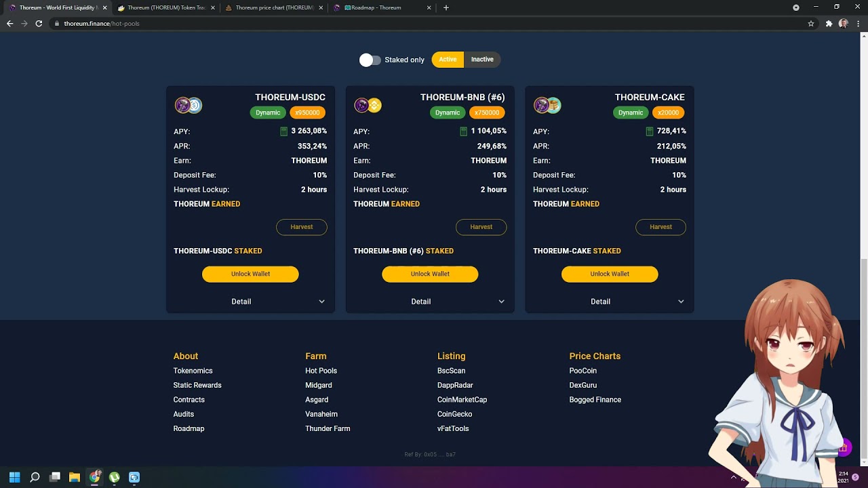Open BscScan listing link

(x=451, y=371)
